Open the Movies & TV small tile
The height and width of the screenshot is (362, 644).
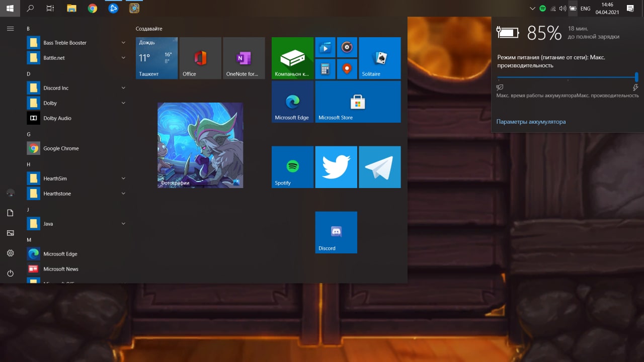[x=326, y=47]
